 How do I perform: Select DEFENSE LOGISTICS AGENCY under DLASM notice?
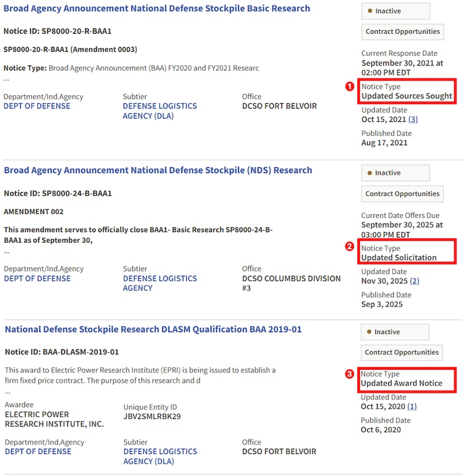click(160, 456)
